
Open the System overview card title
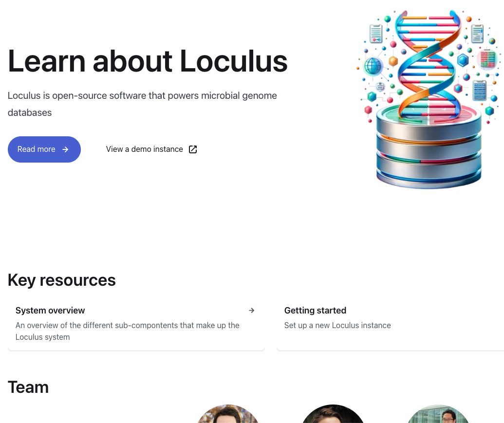(x=50, y=310)
